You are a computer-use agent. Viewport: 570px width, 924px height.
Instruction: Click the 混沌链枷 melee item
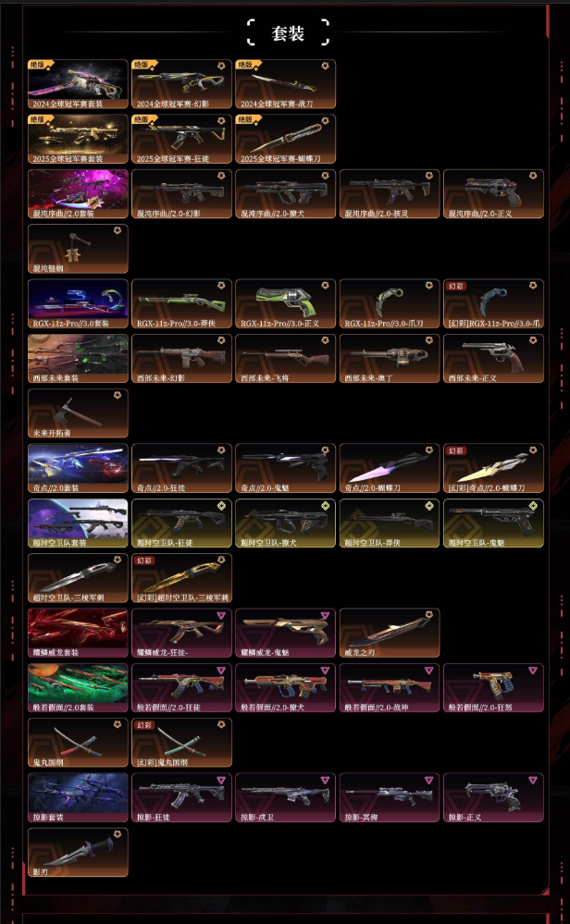[x=78, y=249]
